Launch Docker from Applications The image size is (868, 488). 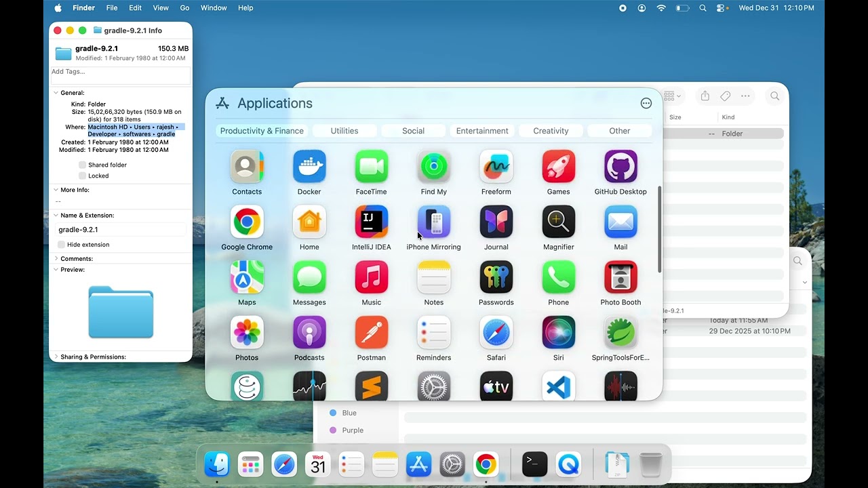[309, 167]
